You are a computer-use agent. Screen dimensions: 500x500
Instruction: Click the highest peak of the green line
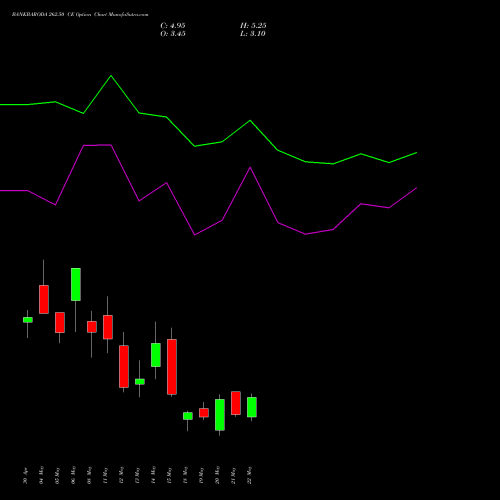coord(111,76)
